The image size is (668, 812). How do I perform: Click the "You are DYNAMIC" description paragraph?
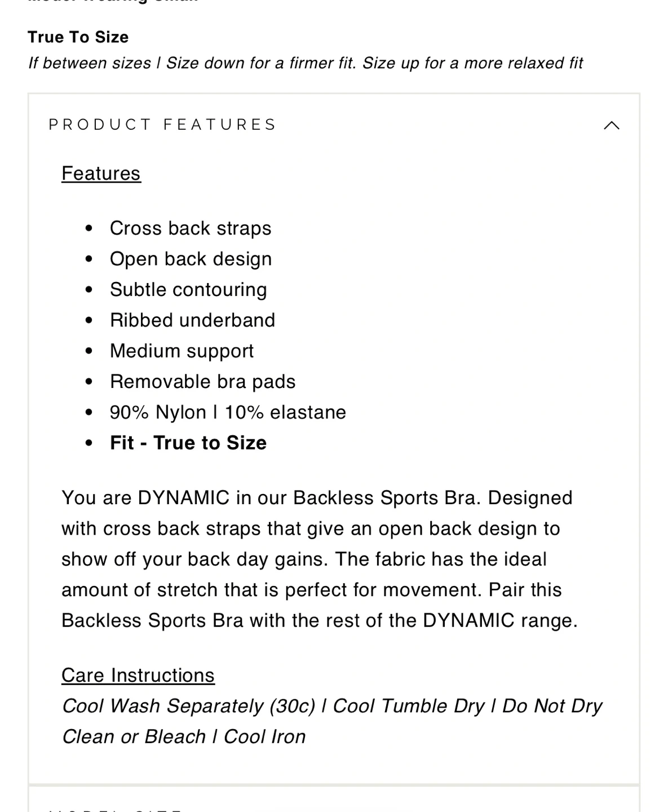coord(319,559)
